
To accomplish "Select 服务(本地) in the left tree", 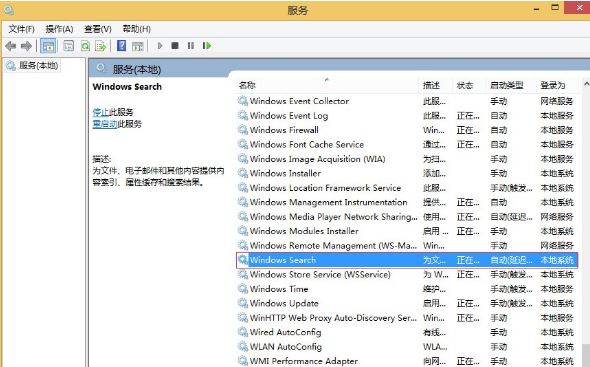I will point(38,65).
